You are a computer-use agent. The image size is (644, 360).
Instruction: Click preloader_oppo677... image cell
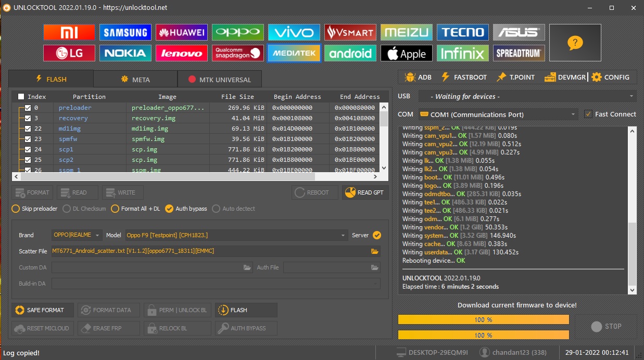[167, 108]
